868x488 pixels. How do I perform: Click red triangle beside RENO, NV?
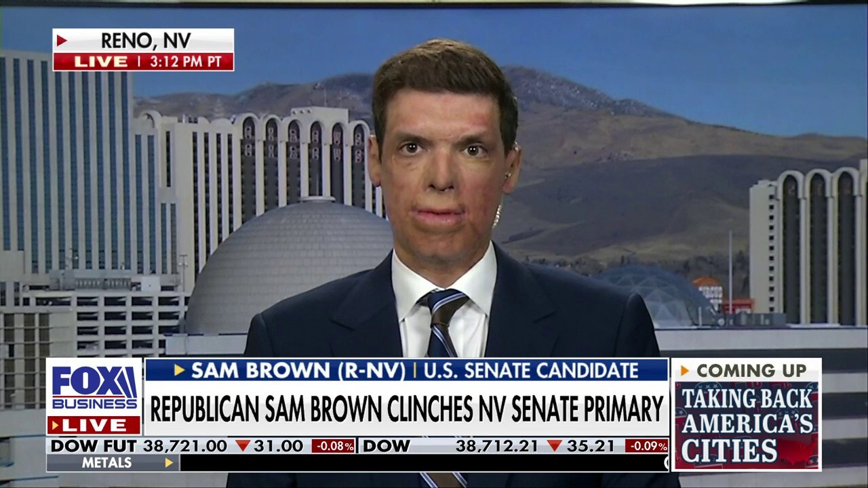(62, 41)
